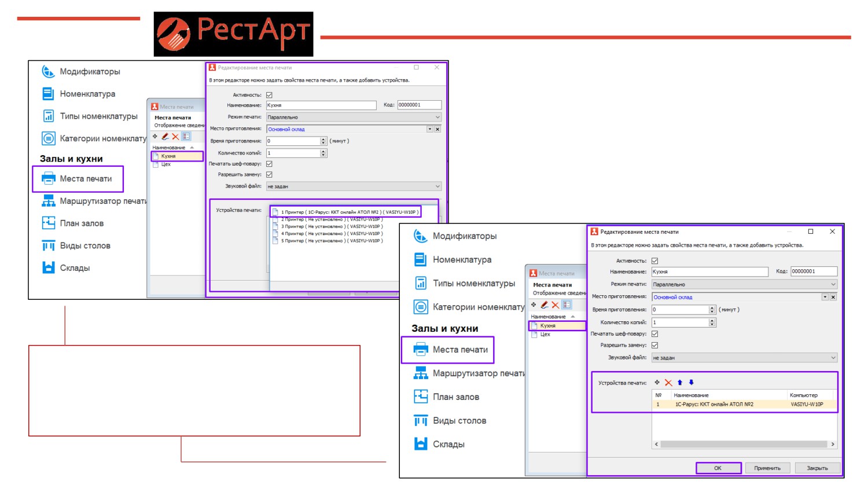Toggle Активность checkbox in the front dialog

tap(654, 261)
